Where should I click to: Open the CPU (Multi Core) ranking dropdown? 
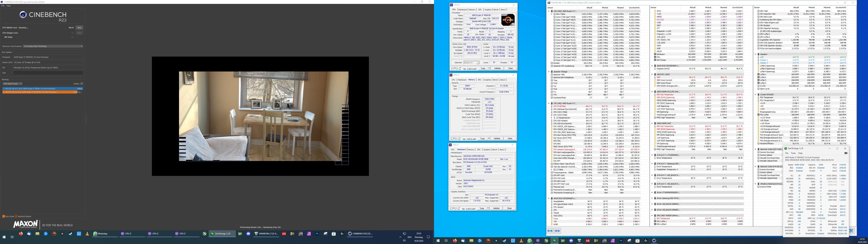tap(12, 84)
